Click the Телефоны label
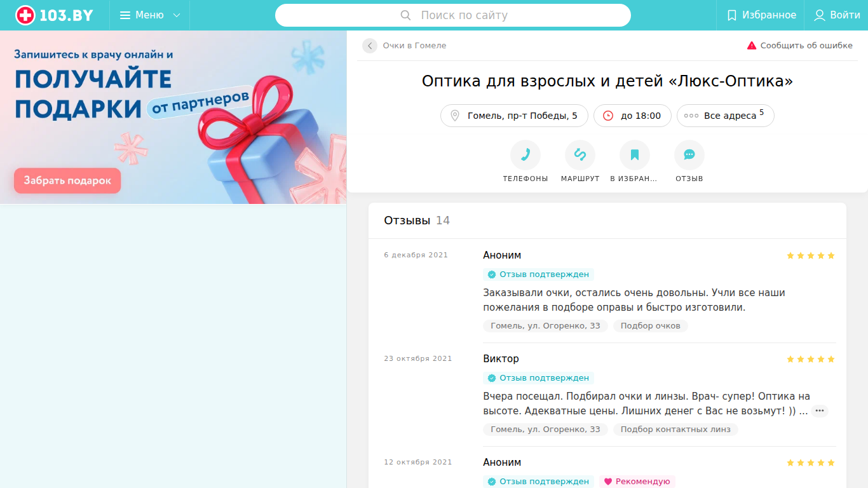 click(526, 179)
